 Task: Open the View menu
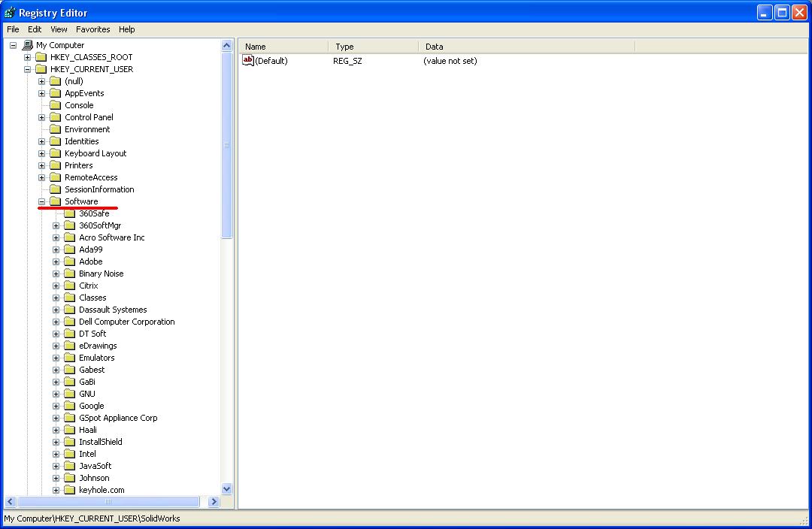click(59, 29)
